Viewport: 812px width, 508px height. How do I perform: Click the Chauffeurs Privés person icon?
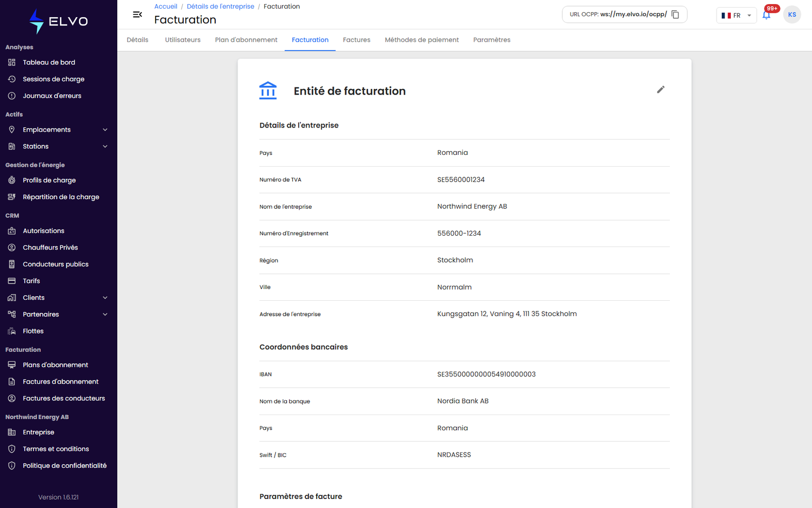(12, 247)
